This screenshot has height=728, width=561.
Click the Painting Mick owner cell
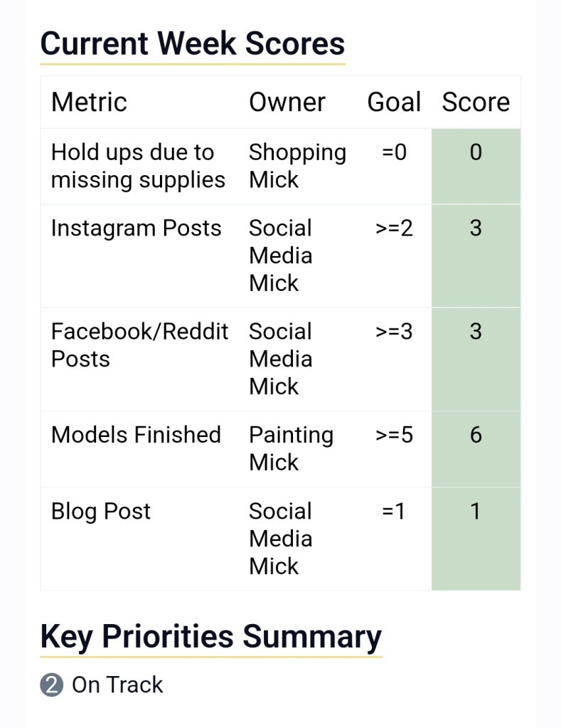click(x=291, y=448)
